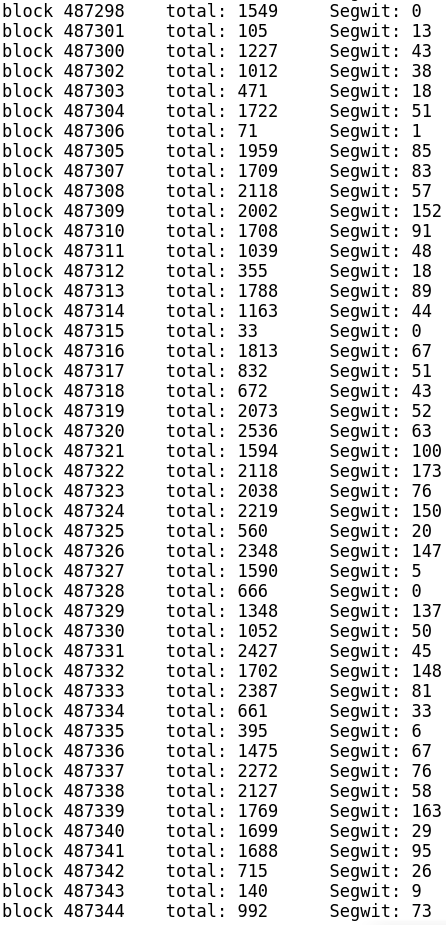Click block number 487328
This screenshot has height=925, width=446.
[94, 591]
